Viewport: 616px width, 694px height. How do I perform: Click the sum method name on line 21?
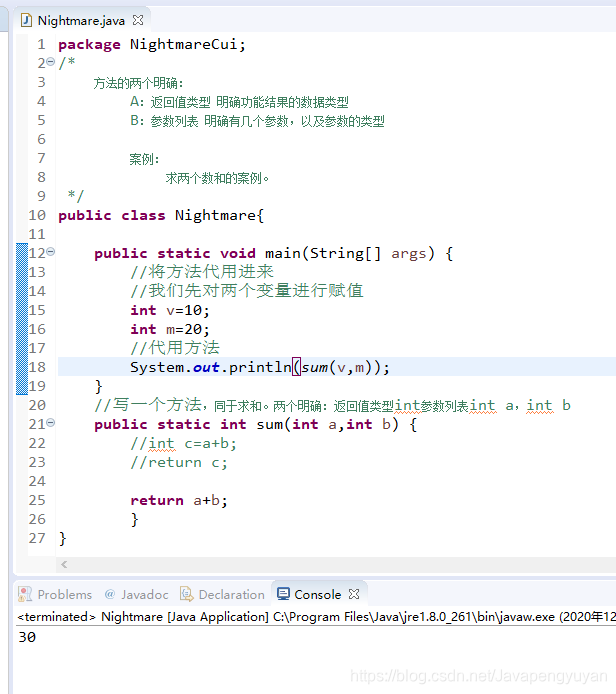coord(269,424)
